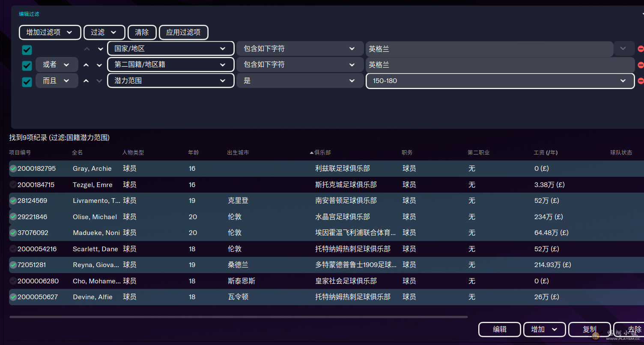
Task: Toggle the checkbox for the 第二国籍/地区籍 filter
Action: click(x=27, y=66)
